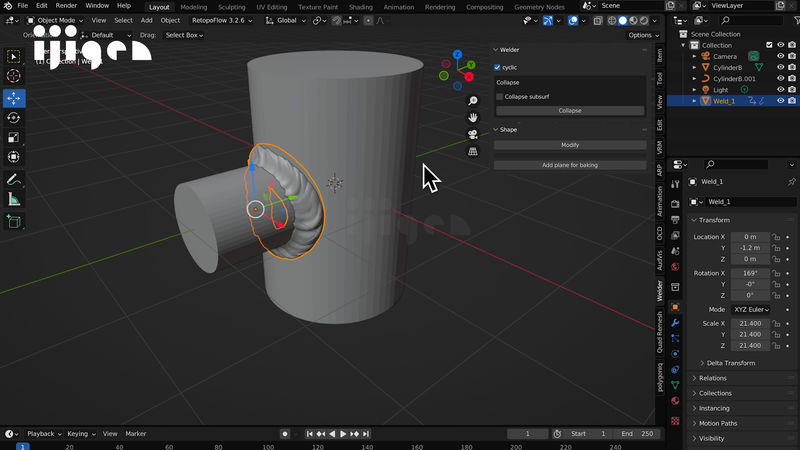
Task: Open the Object Mode dropdown
Action: coord(56,20)
